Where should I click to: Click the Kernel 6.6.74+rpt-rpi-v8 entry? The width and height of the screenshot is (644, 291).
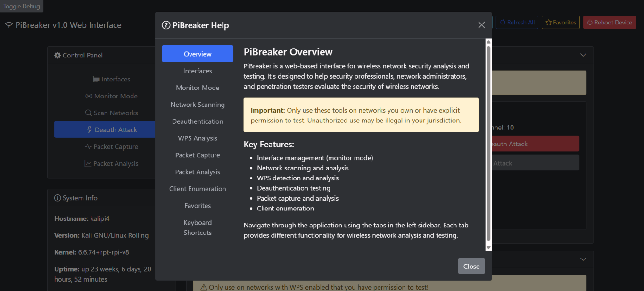tap(91, 252)
